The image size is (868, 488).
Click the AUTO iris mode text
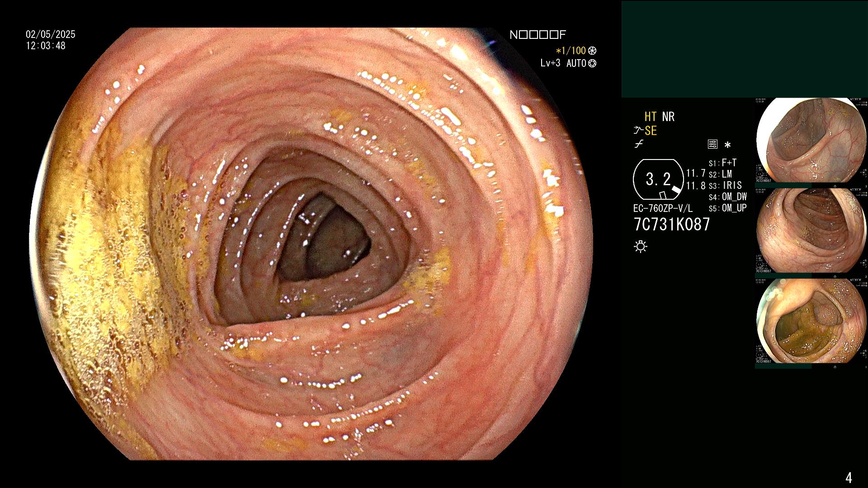[576, 63]
